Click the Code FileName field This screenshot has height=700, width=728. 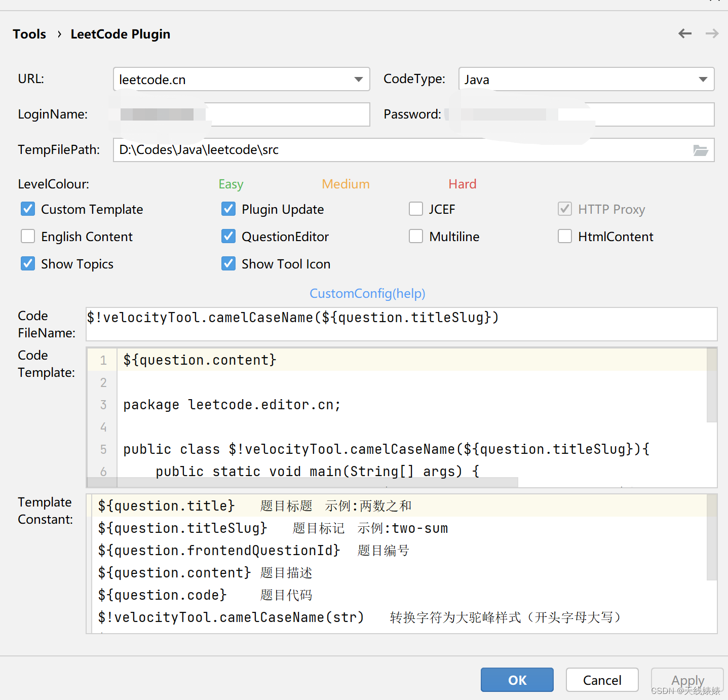(x=402, y=324)
